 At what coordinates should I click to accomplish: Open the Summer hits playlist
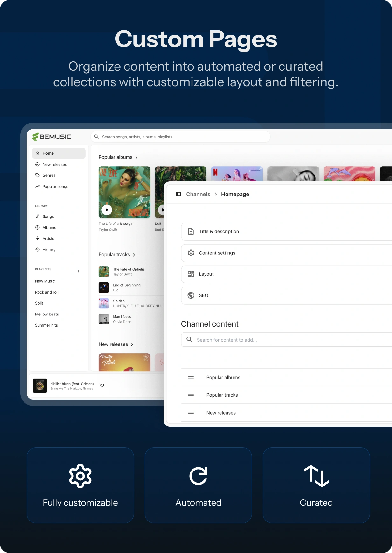tap(46, 325)
